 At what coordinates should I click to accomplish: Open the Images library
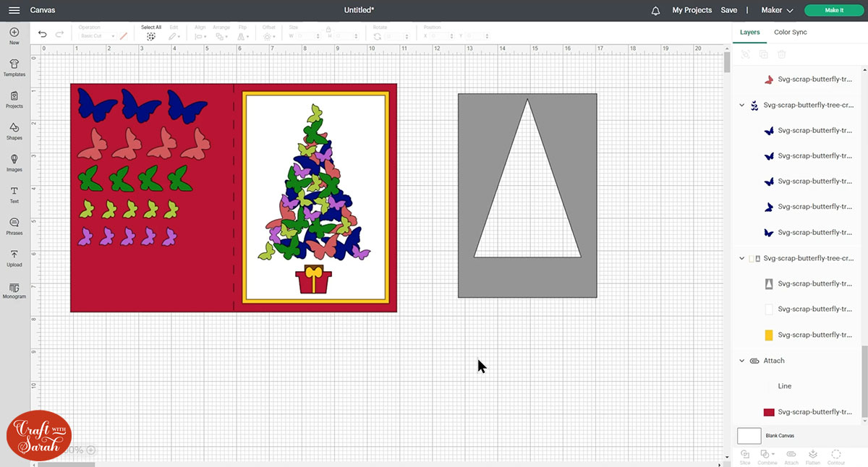[x=14, y=163]
